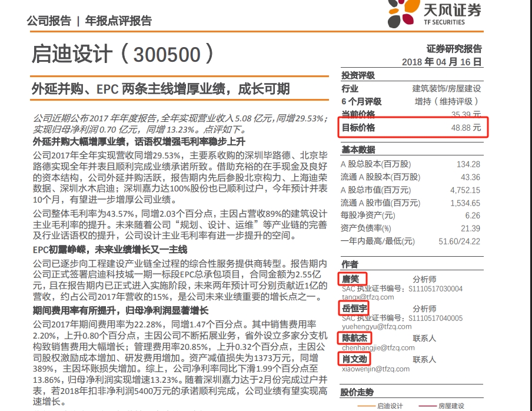Open email link chenhangjie@tfzq.com
532x411 pixels.
point(378,347)
